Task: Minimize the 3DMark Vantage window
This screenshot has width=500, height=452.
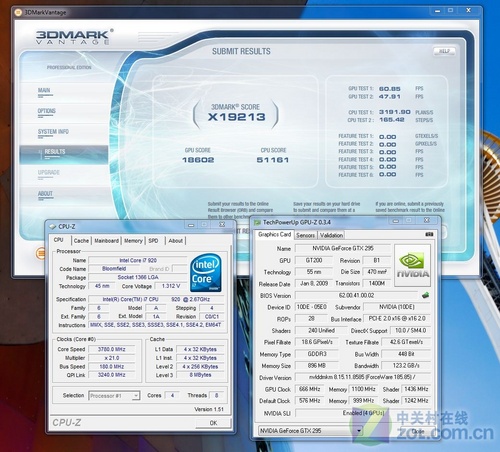Action: pyautogui.click(x=437, y=11)
